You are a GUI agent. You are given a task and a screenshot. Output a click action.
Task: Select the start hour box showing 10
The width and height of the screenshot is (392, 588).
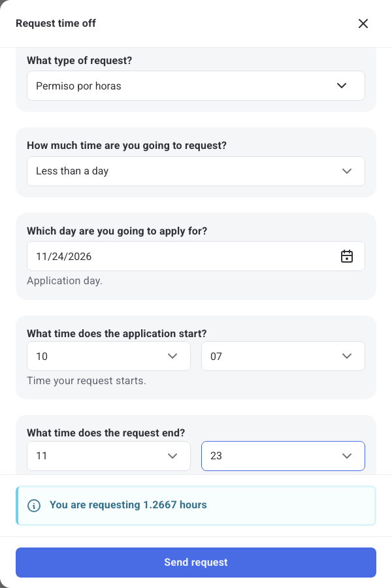click(109, 356)
